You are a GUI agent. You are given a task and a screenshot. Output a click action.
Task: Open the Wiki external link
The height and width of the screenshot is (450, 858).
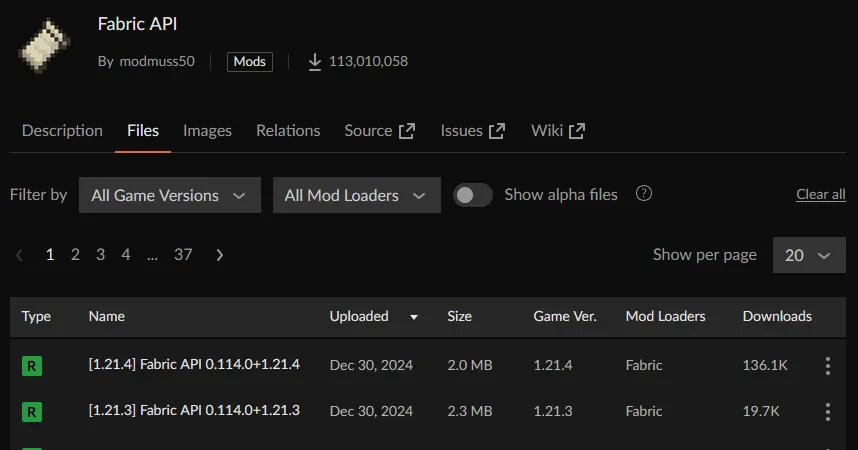(558, 131)
